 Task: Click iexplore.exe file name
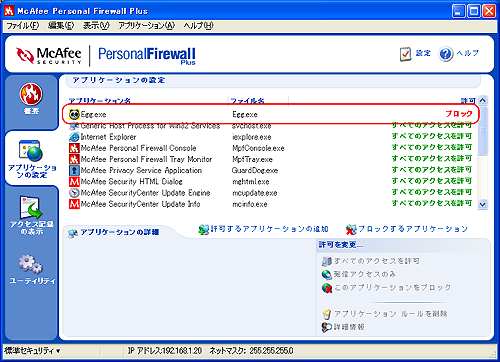pos(252,137)
